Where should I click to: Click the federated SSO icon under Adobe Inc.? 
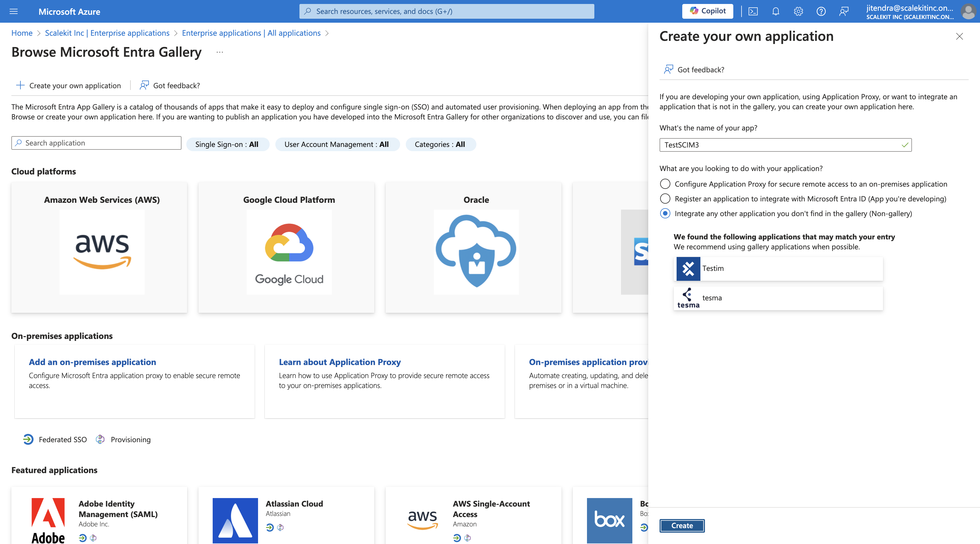tap(83, 538)
